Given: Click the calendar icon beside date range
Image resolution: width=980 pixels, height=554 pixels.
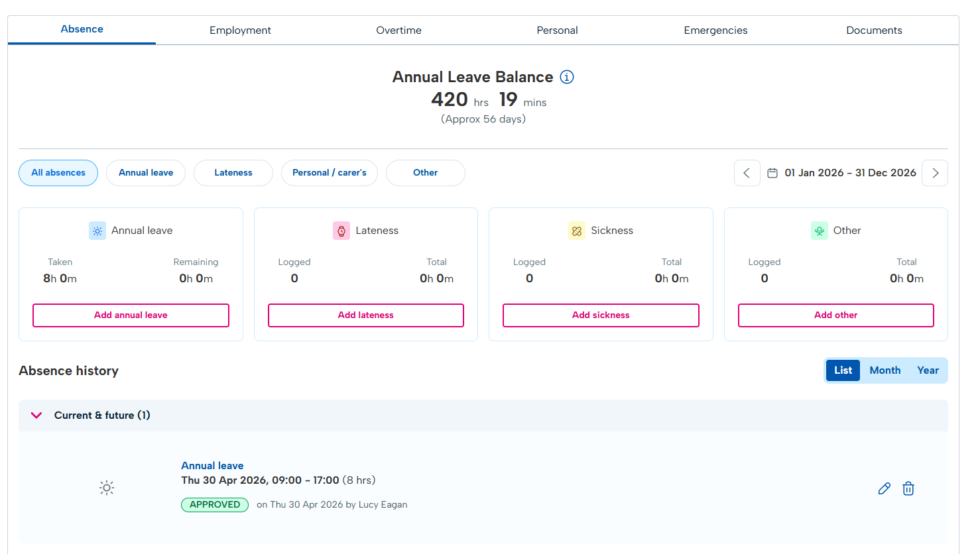Looking at the screenshot, I should 772,173.
